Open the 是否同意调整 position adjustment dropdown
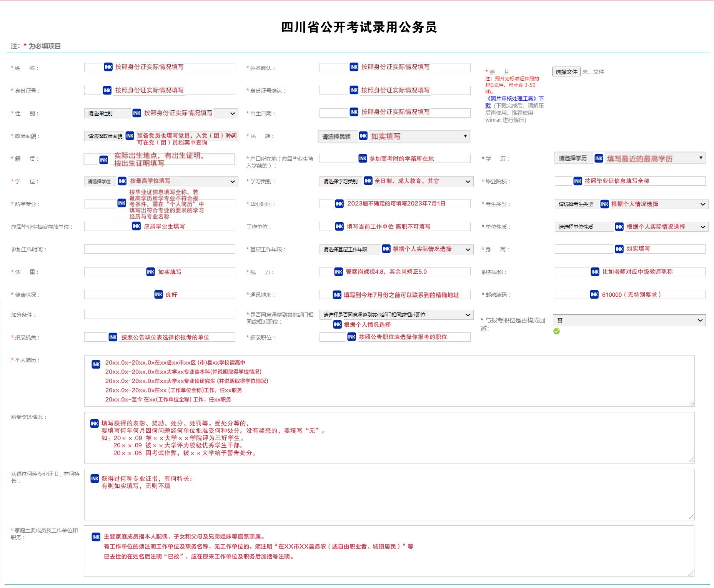The height and width of the screenshot is (588, 714). pos(468,315)
